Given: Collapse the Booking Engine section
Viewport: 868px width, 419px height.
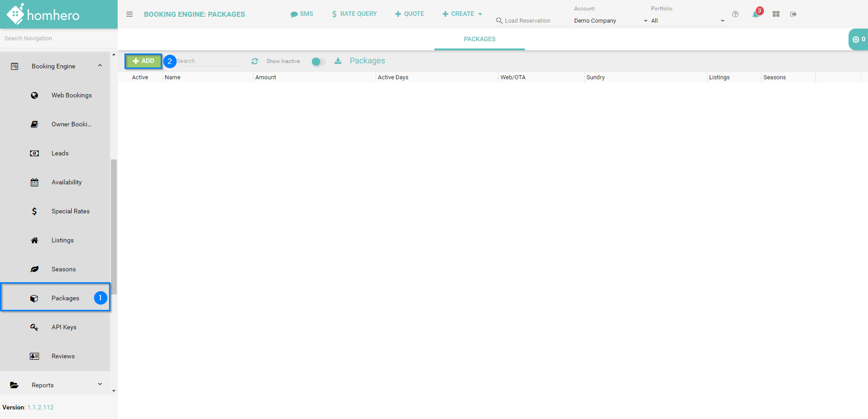Looking at the screenshot, I should [x=100, y=66].
